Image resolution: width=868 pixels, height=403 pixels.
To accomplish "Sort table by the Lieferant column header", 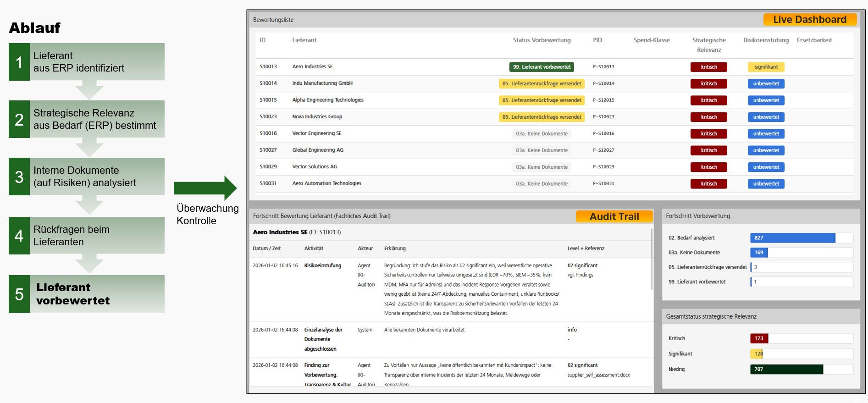I will [x=304, y=40].
